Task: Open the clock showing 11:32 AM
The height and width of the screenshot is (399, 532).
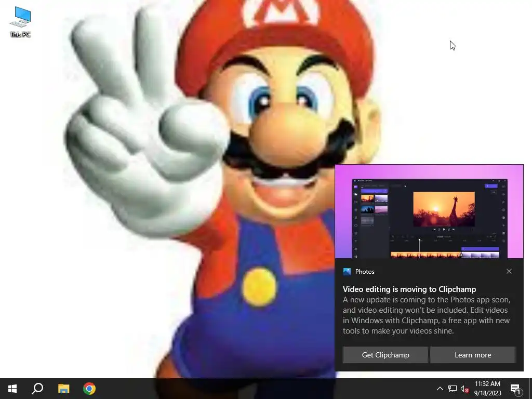Action: click(x=487, y=389)
